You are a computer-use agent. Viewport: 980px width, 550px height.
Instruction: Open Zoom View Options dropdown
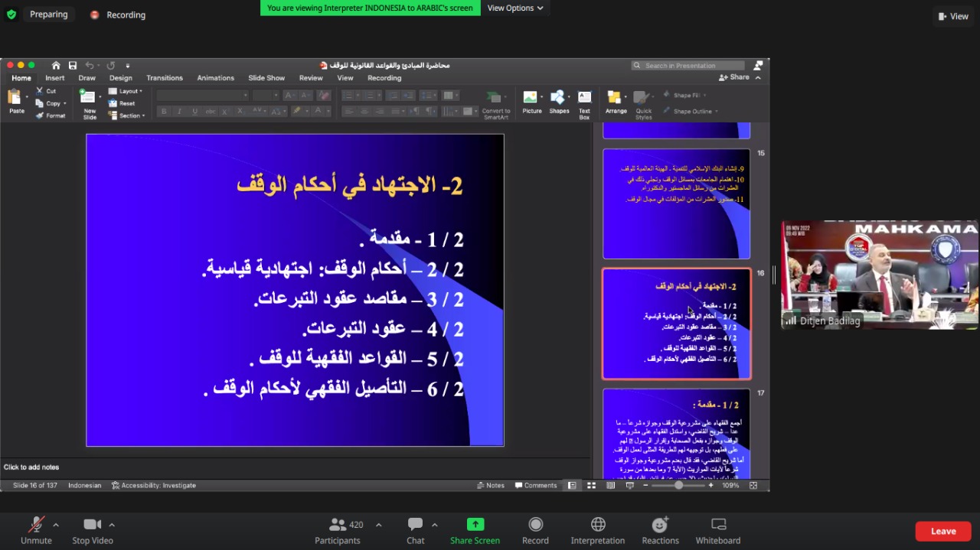[515, 8]
